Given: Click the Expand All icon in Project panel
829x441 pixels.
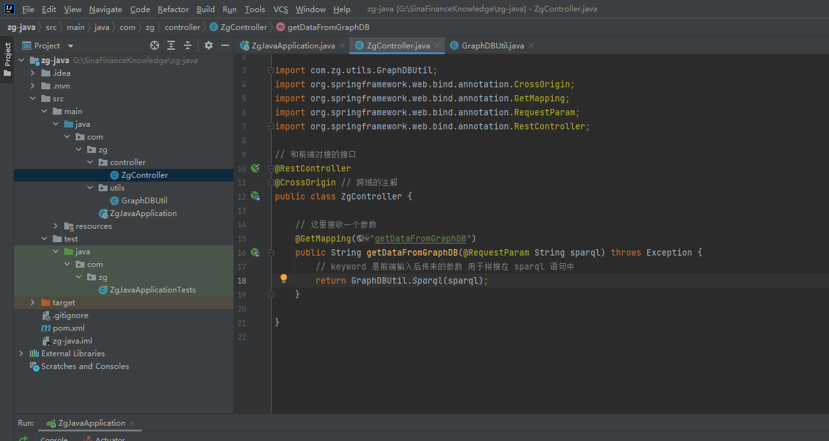Looking at the screenshot, I should (x=171, y=46).
